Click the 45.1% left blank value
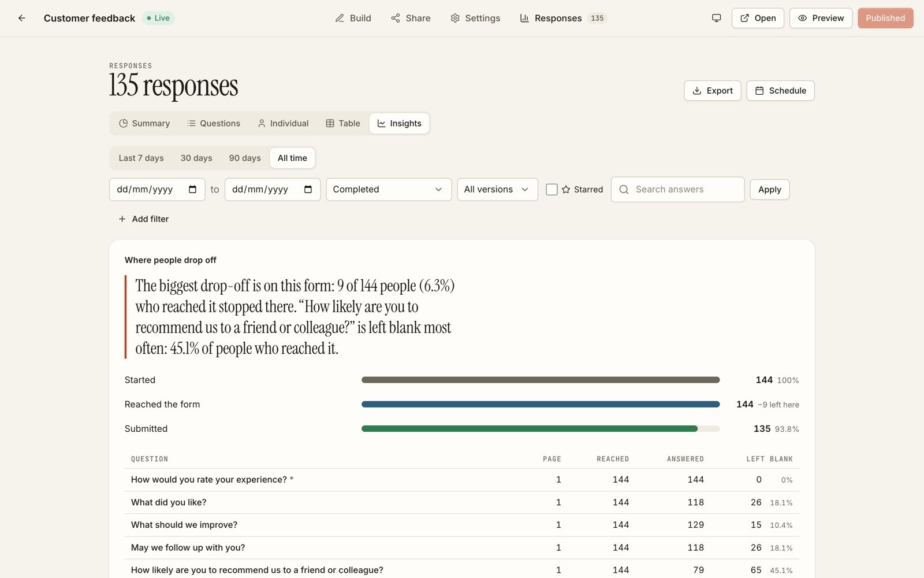 tap(781, 570)
